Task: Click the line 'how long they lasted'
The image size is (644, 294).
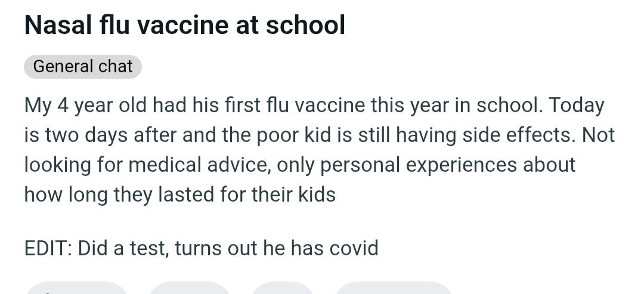Action: (180, 194)
